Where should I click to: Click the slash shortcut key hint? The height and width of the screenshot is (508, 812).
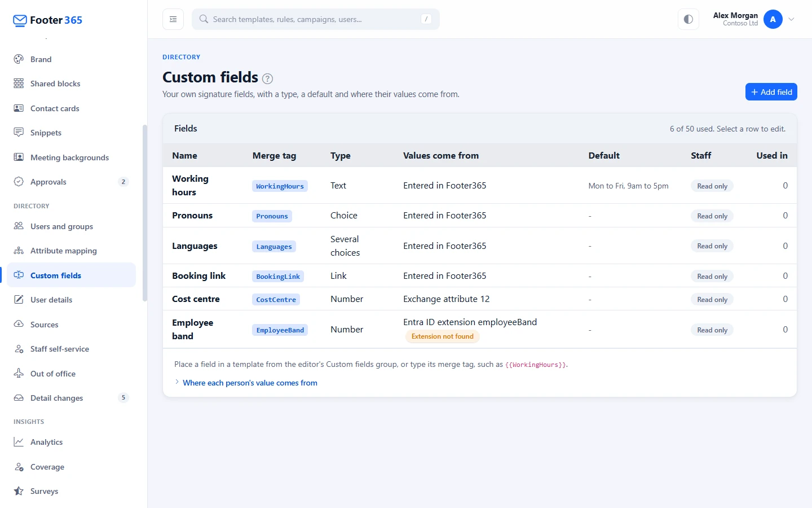[x=426, y=19]
